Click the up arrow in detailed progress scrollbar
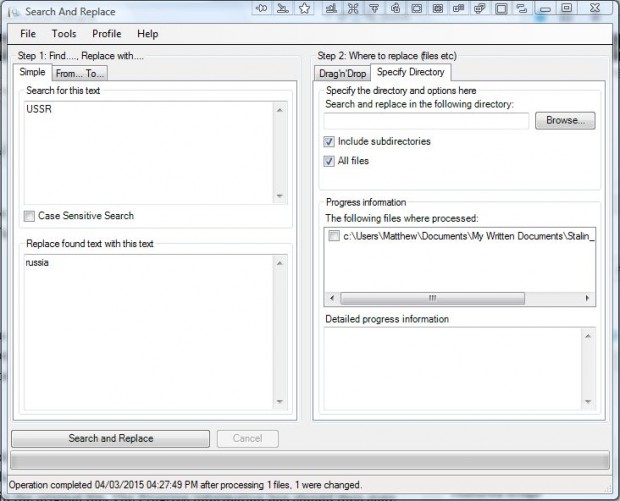The height and width of the screenshot is (501, 620). (x=588, y=336)
